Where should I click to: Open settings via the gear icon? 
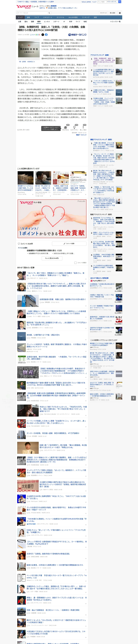120,13
